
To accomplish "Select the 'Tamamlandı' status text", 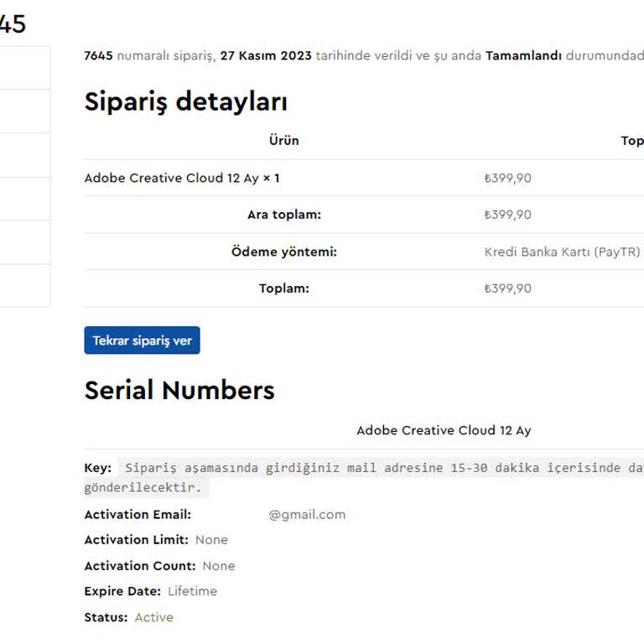I will pyautogui.click(x=523, y=55).
